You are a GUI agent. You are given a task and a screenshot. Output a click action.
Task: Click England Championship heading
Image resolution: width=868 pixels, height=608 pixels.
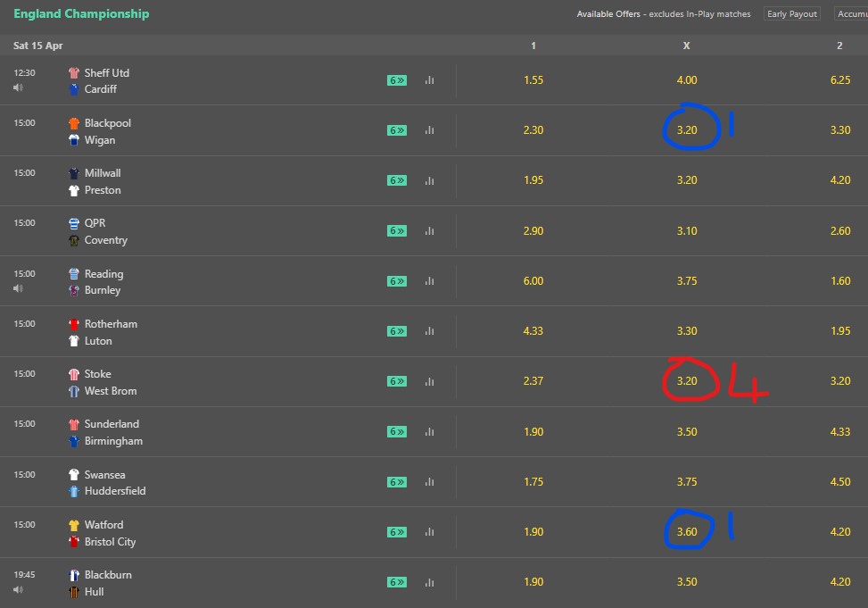81,14
